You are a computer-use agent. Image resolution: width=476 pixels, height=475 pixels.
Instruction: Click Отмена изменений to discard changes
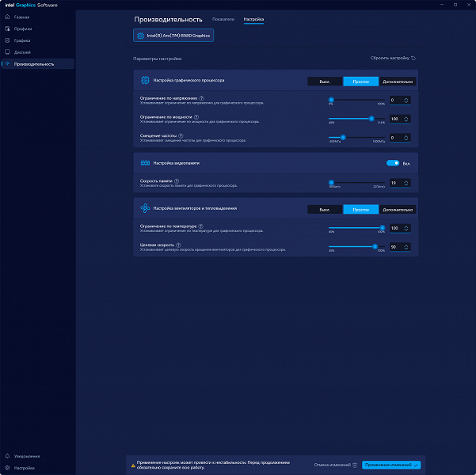pyautogui.click(x=336, y=465)
